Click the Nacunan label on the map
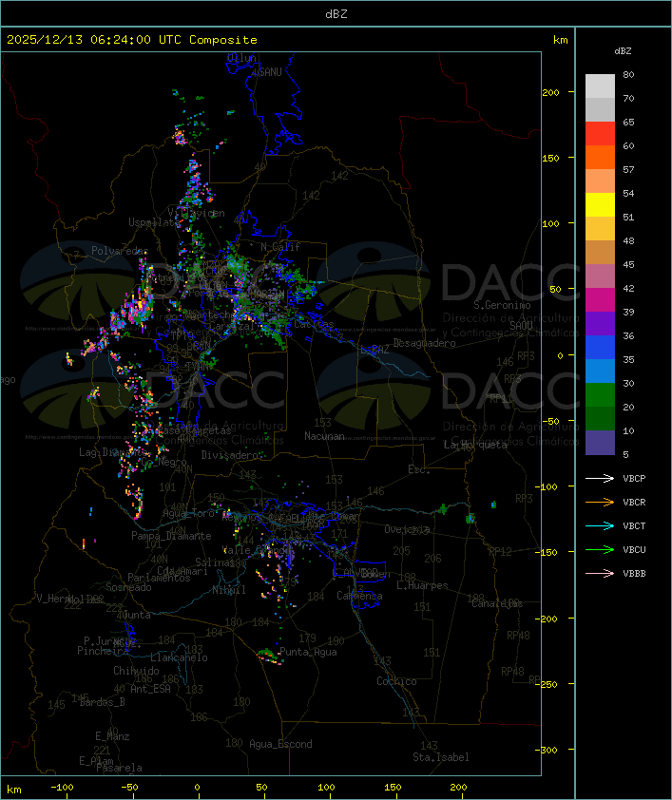672x800 pixels. click(x=324, y=436)
